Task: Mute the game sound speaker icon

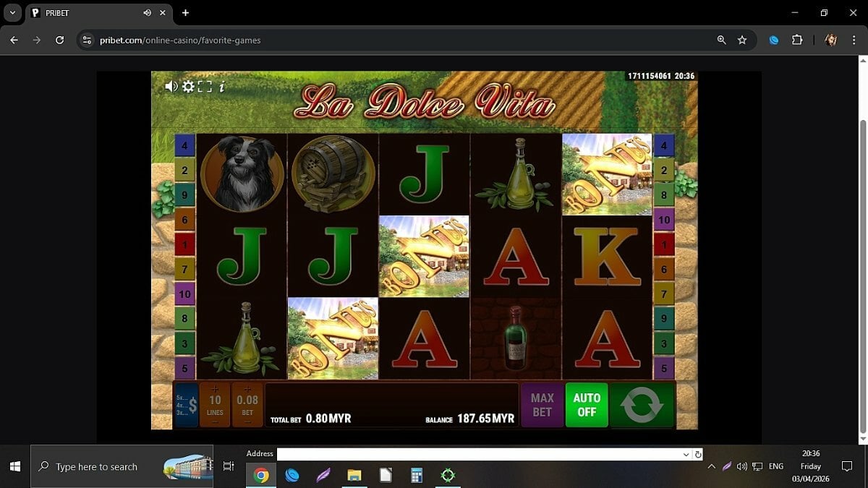Action: tap(171, 87)
